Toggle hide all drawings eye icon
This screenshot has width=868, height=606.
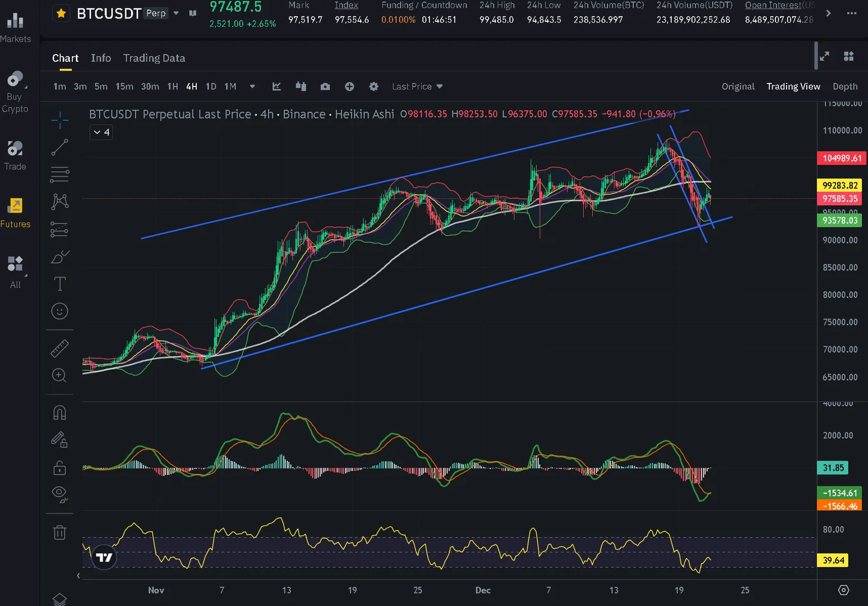[59, 494]
